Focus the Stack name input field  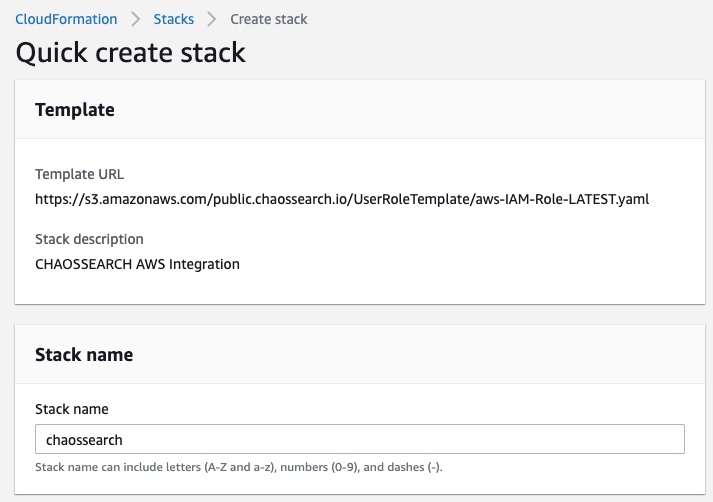[360, 439]
